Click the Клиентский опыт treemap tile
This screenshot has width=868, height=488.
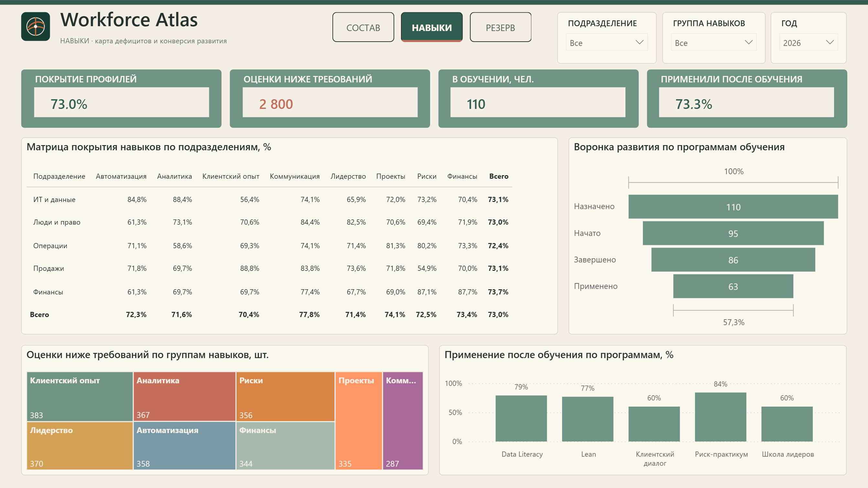[x=80, y=397]
